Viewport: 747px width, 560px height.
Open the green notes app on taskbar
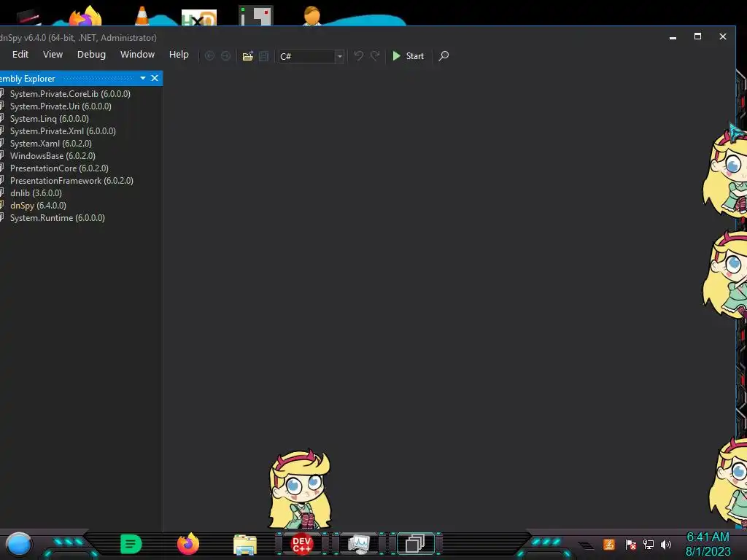point(131,544)
